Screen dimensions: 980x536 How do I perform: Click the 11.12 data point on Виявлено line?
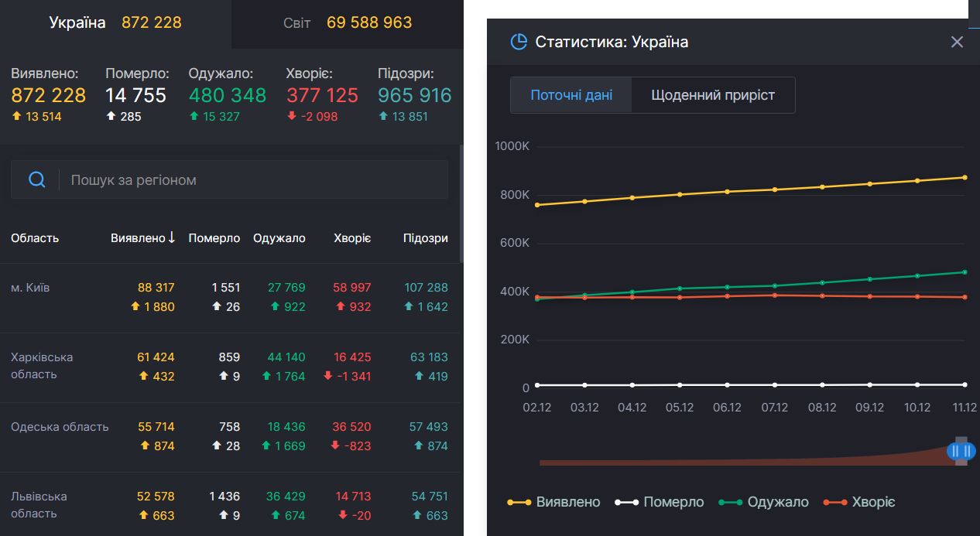pos(965,178)
